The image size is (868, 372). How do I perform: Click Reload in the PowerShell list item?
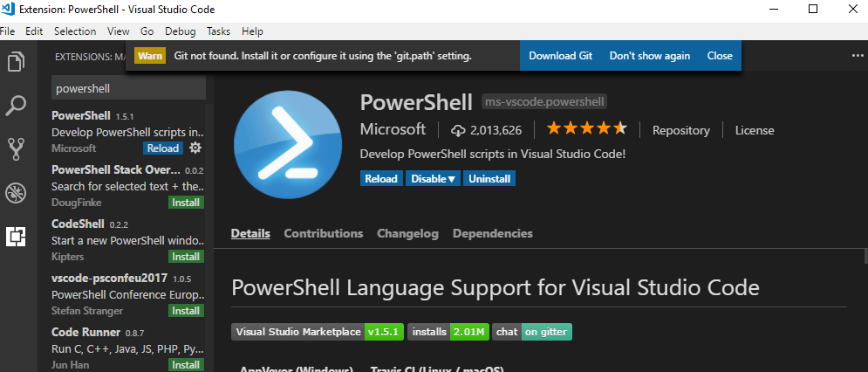coord(163,148)
